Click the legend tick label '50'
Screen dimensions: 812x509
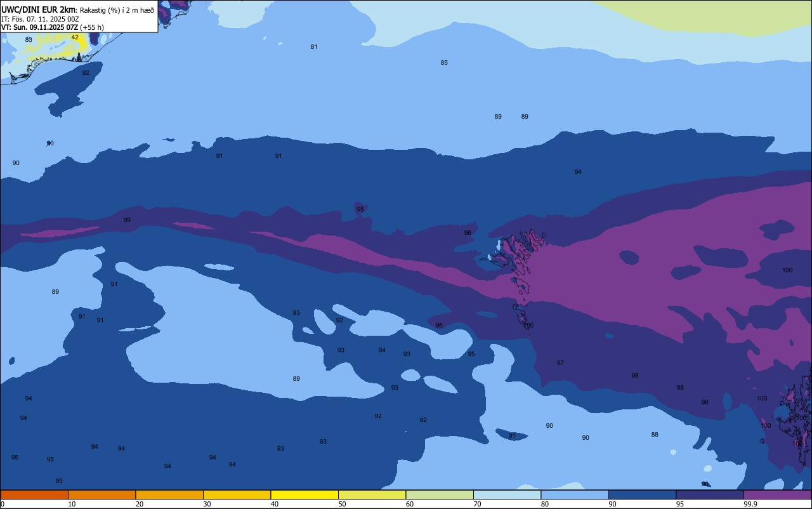click(342, 504)
